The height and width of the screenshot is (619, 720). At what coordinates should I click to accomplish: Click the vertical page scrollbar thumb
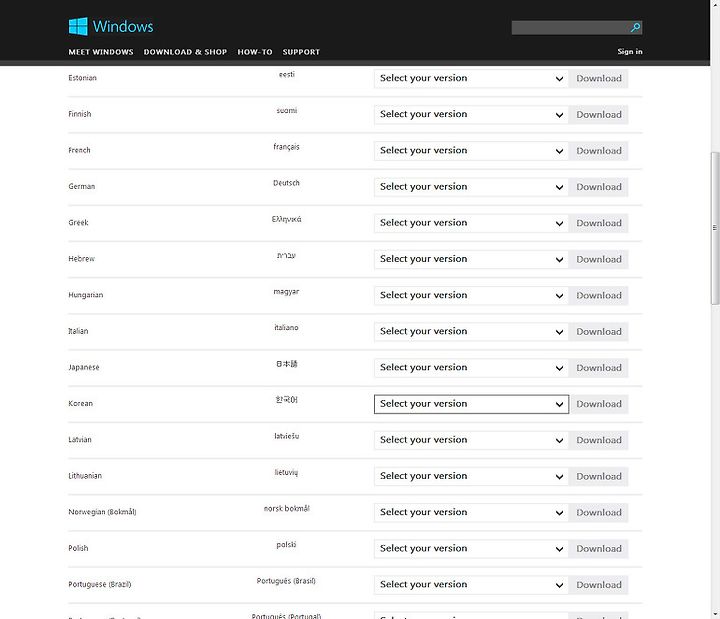[x=715, y=228]
